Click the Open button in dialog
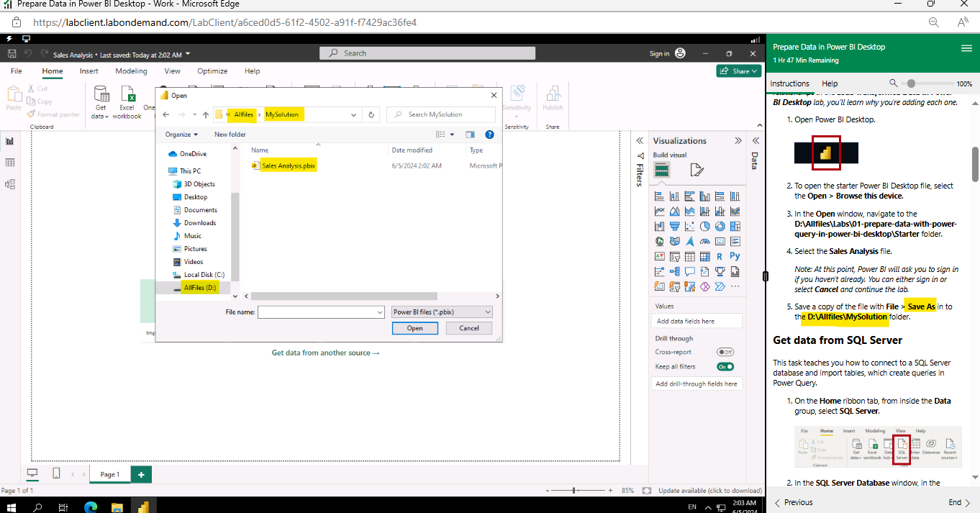The width and height of the screenshot is (980, 513). (415, 328)
